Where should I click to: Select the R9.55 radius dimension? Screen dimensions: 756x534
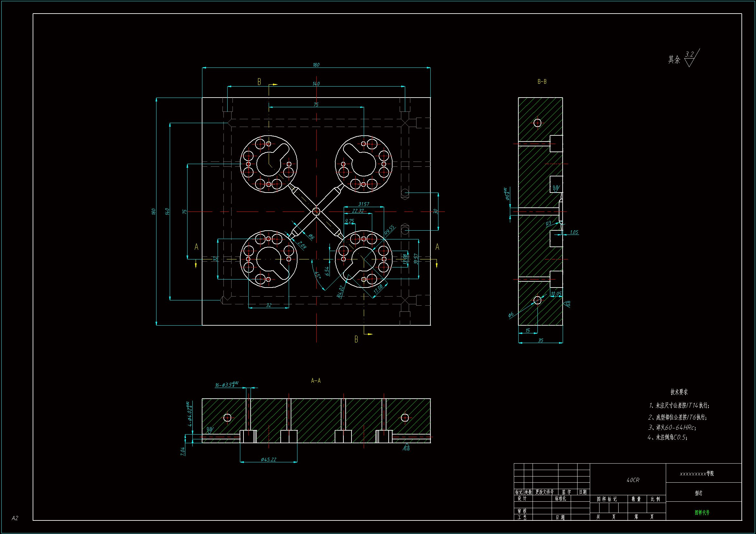389,230
